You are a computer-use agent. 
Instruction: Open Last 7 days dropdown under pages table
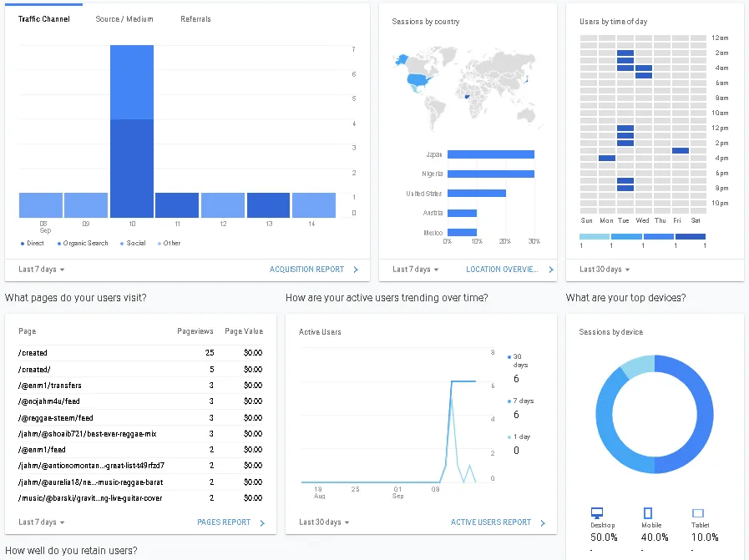point(42,522)
